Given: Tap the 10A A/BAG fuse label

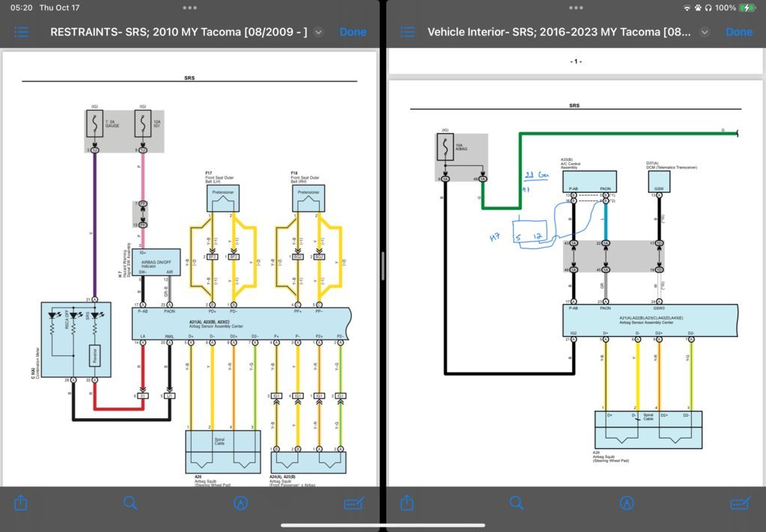Looking at the screenshot, I should [x=462, y=147].
